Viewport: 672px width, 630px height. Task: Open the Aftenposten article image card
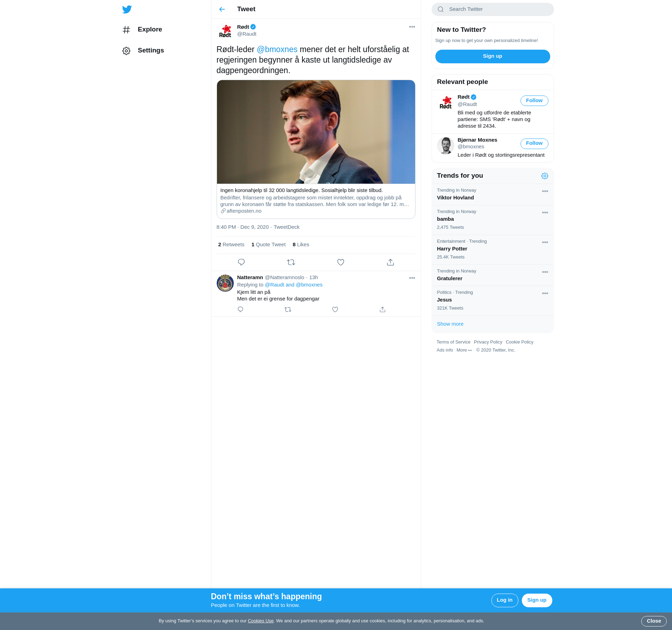316,132
